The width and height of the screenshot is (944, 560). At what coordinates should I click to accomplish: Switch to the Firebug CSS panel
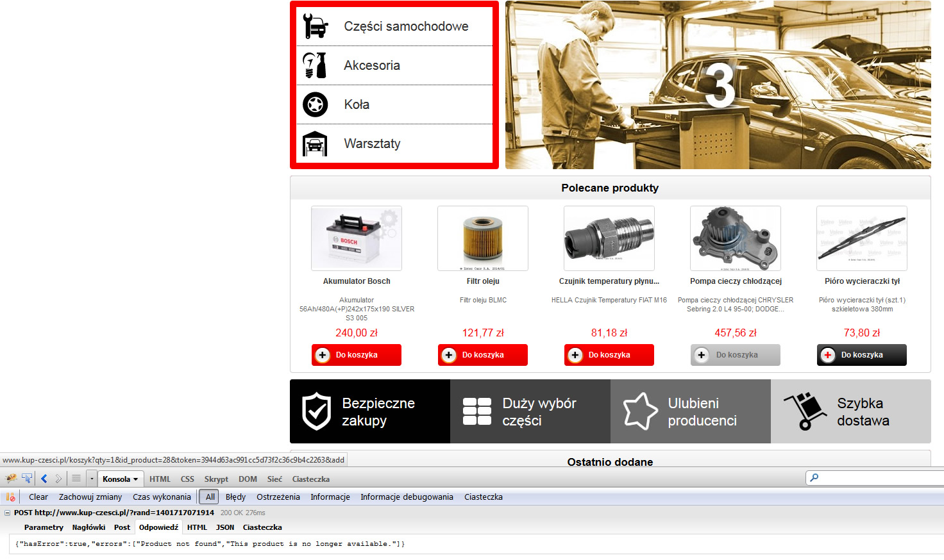[x=187, y=479]
